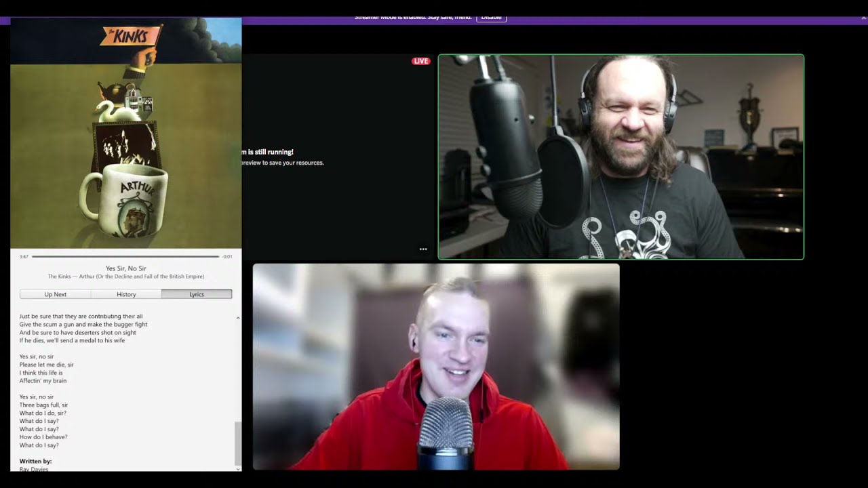Screen dimensions: 868x488
Task: Click lyric 'Give the scum a gun'
Action: (83, 324)
